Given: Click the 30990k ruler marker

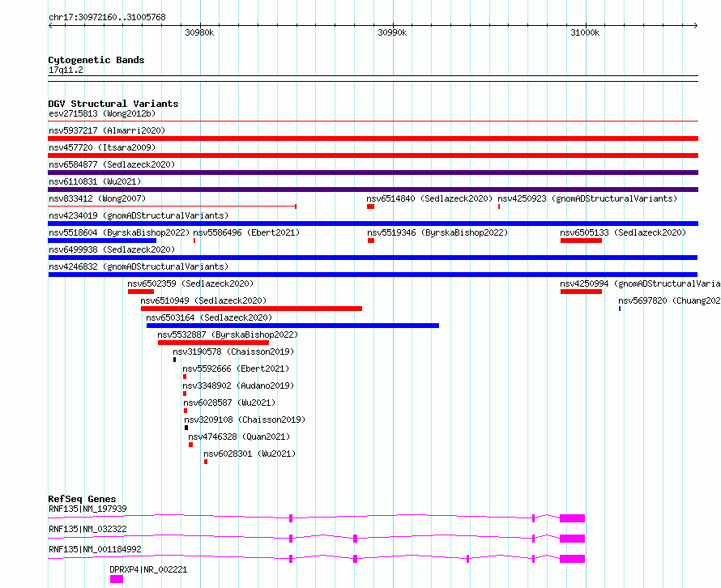Looking at the screenshot, I should [x=392, y=32].
